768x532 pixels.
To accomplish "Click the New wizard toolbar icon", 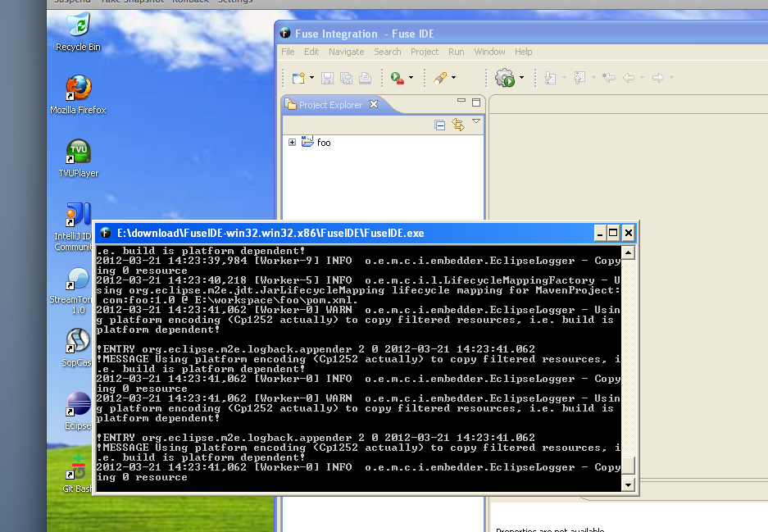I will click(298, 78).
